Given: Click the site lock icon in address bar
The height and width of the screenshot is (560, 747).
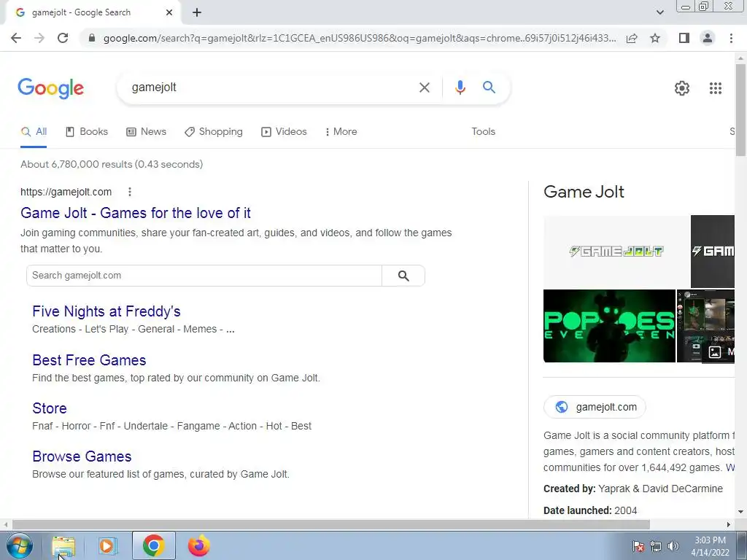Looking at the screenshot, I should pos(92,38).
